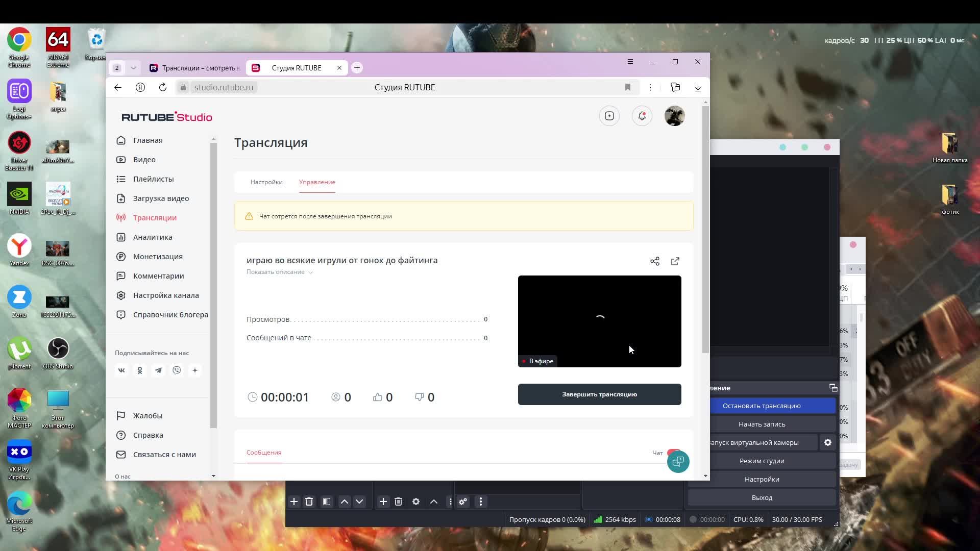Select the Сообщения tab
The height and width of the screenshot is (551, 980).
pyautogui.click(x=264, y=453)
